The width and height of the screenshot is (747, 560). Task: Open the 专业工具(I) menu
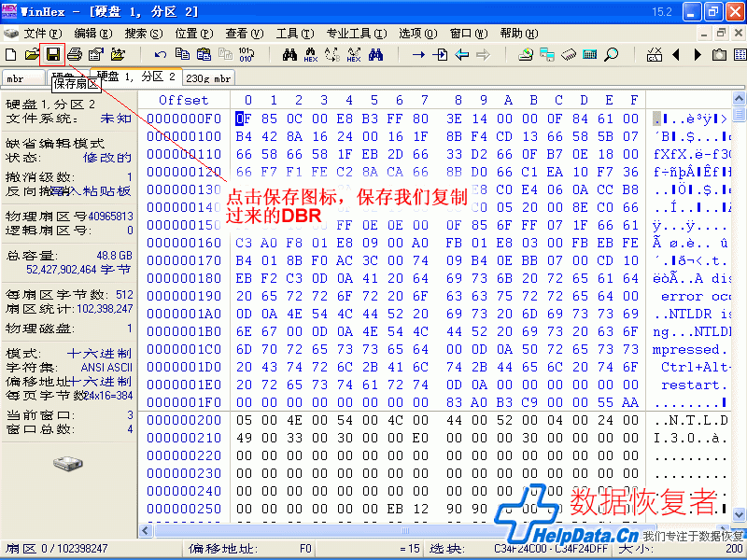(357, 34)
